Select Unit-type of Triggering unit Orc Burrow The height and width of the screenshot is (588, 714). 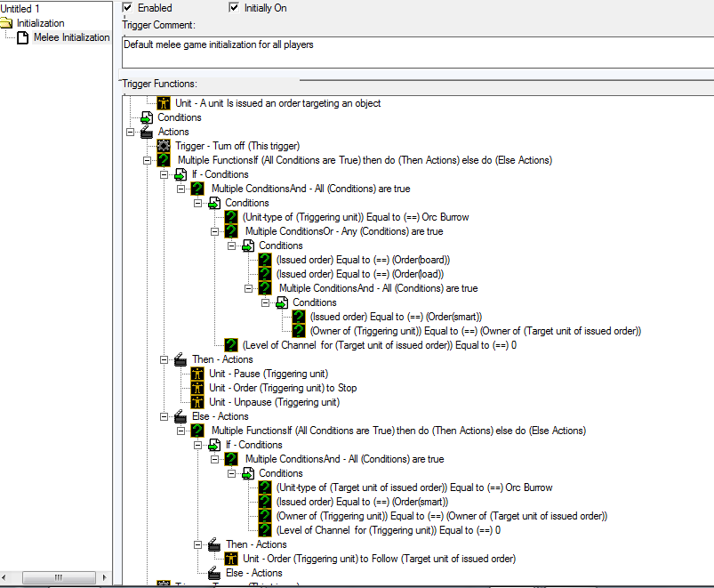click(356, 217)
